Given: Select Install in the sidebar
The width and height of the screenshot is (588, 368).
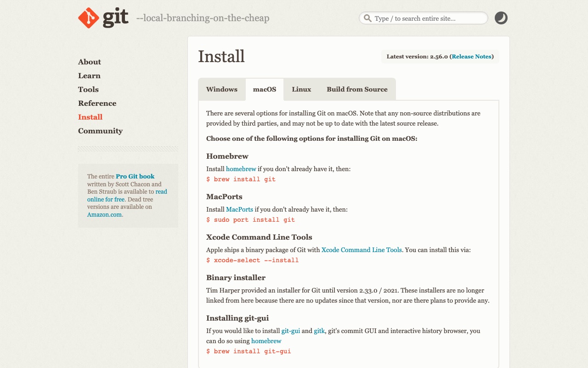Looking at the screenshot, I should click(x=90, y=117).
